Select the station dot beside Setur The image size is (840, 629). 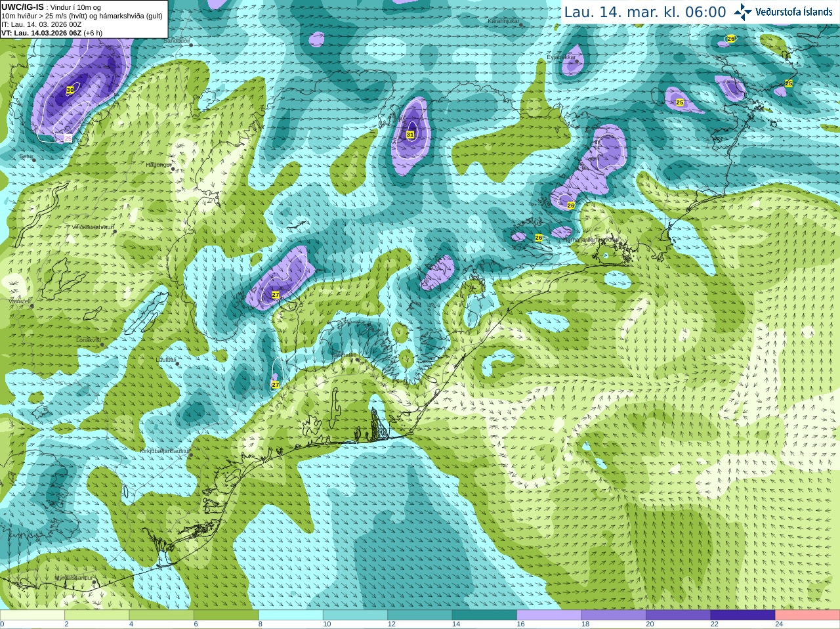click(x=33, y=159)
